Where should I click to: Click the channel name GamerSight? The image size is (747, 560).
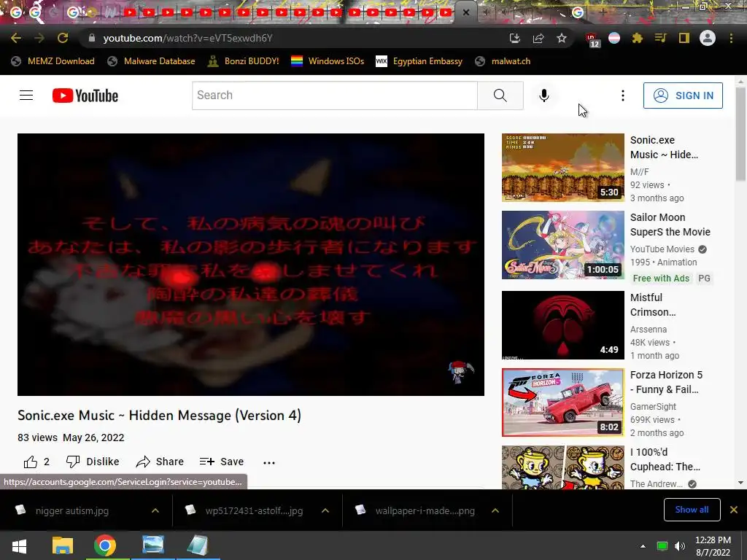653,406
